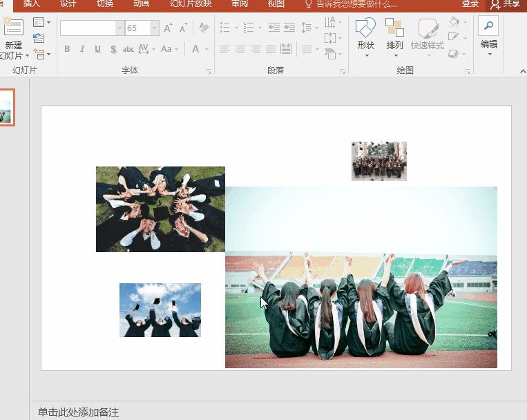Click the Edit (编辑) search icon
Screen dimensions: 527x420
point(488,26)
